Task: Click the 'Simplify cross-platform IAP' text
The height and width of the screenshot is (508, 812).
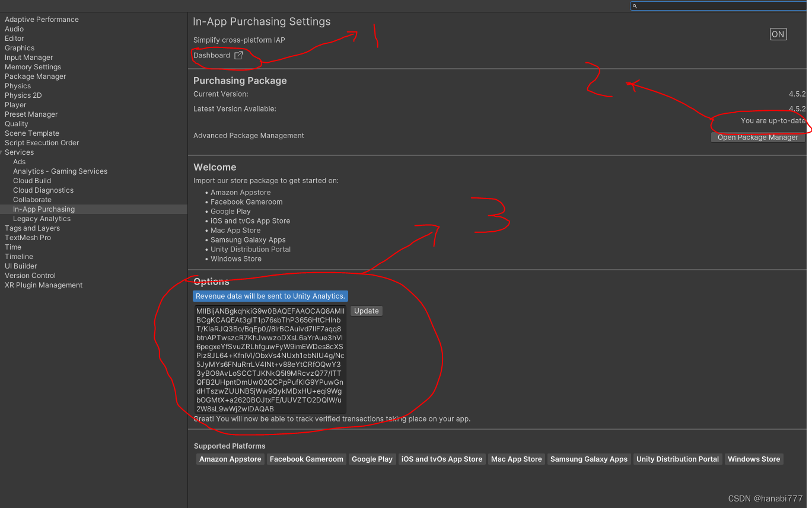Action: point(239,40)
